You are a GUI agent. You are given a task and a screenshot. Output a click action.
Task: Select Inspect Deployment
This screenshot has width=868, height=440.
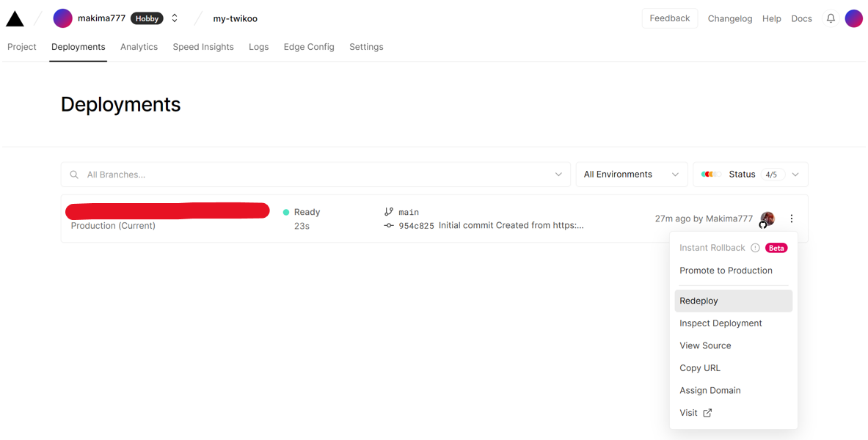point(734,323)
